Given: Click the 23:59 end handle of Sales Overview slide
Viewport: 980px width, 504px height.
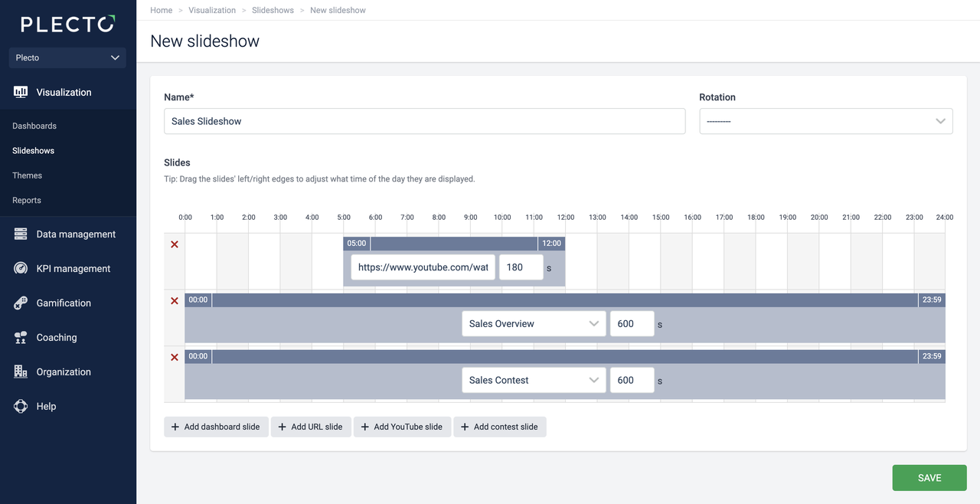Looking at the screenshot, I should coord(932,300).
